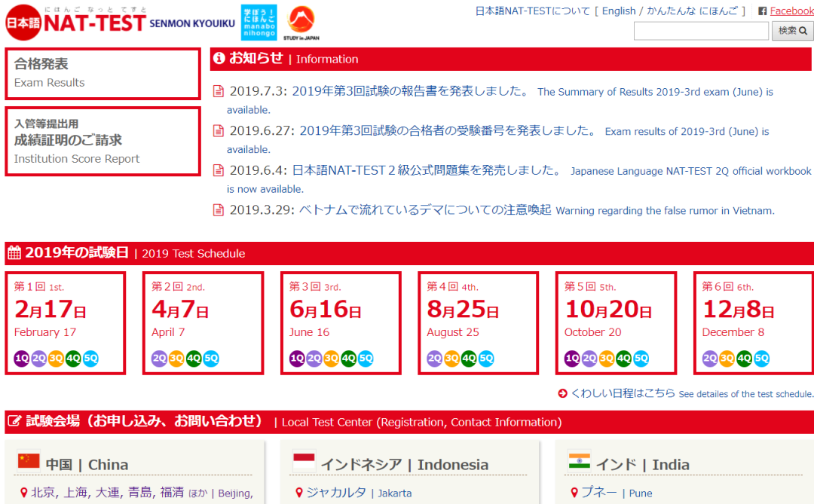The height and width of the screenshot is (504, 814).
Task: Open the ジャカルタ Jakarta location link
Action: [359, 493]
